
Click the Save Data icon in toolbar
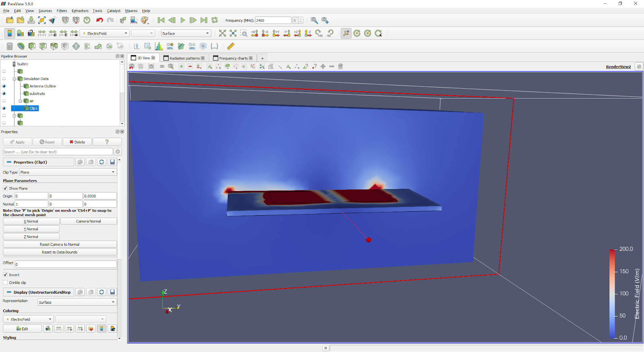point(31,20)
